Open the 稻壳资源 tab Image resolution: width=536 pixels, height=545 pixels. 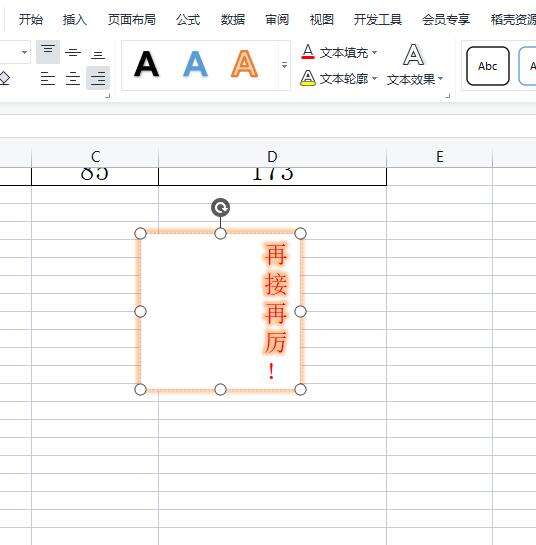513,19
